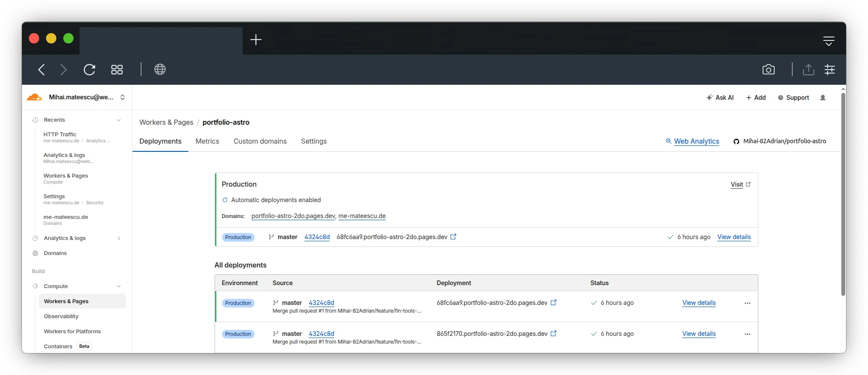Image resolution: width=868 pixels, height=375 pixels.
Task: Click the Deployment column header
Action: pos(454,283)
